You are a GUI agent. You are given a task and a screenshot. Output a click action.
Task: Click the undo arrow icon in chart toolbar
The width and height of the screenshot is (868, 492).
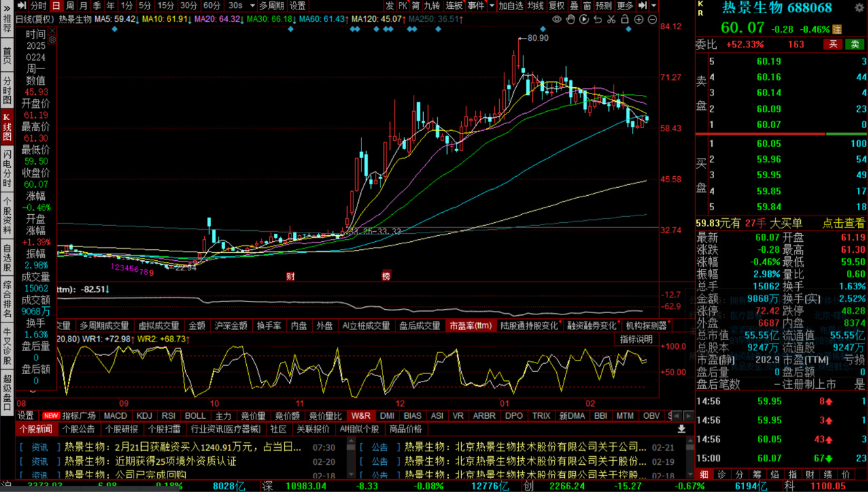(598, 19)
